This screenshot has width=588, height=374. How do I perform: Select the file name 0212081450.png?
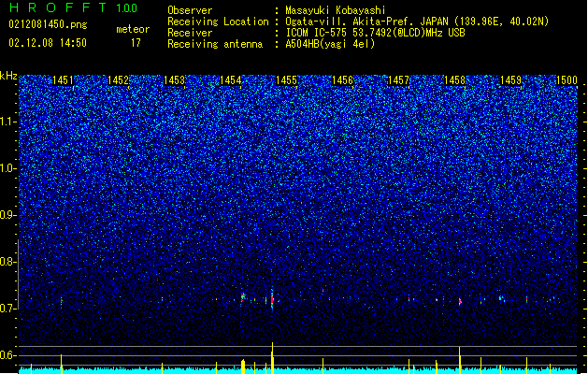pos(48,24)
